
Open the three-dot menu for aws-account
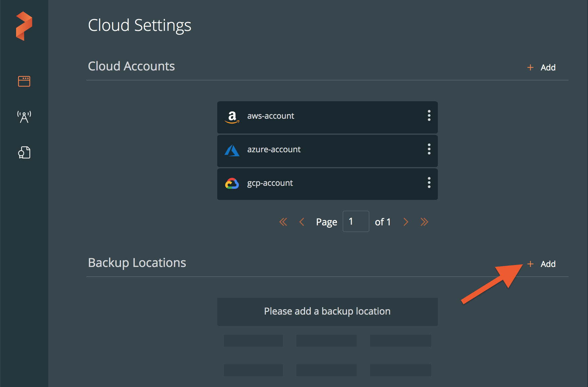tap(429, 116)
